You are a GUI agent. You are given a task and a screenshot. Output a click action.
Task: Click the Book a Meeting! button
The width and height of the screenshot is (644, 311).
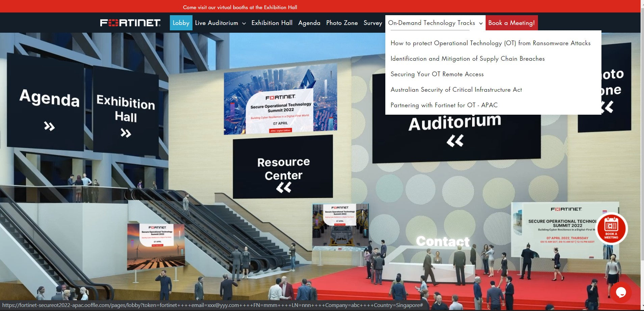(512, 23)
